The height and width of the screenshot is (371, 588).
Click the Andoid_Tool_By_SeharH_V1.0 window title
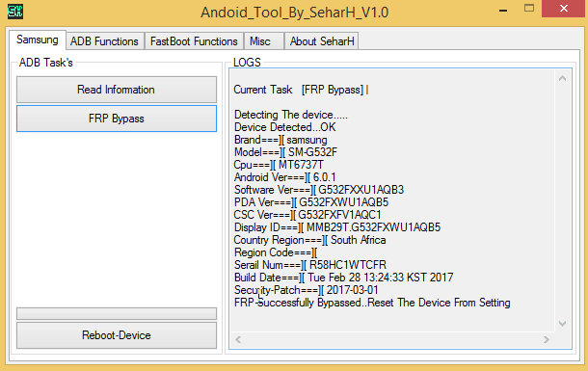tap(294, 13)
